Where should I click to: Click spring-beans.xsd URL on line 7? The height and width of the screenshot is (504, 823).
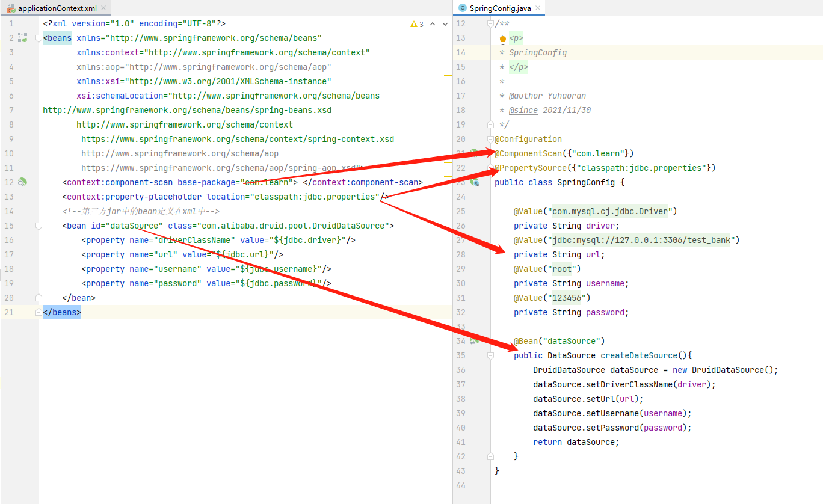[x=187, y=110]
